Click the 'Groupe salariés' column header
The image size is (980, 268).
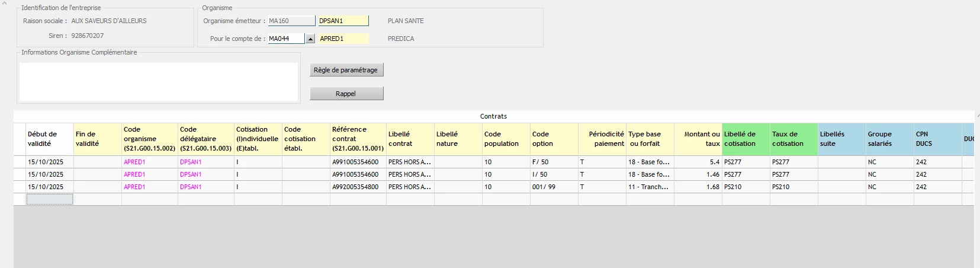tap(890, 139)
